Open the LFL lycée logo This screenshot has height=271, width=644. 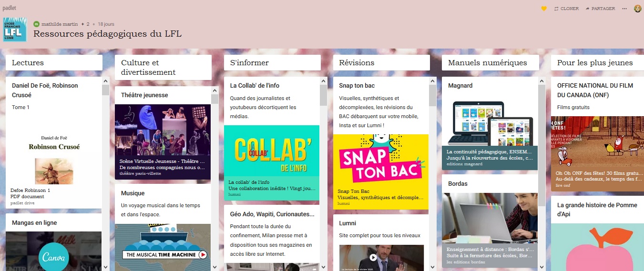tap(14, 30)
